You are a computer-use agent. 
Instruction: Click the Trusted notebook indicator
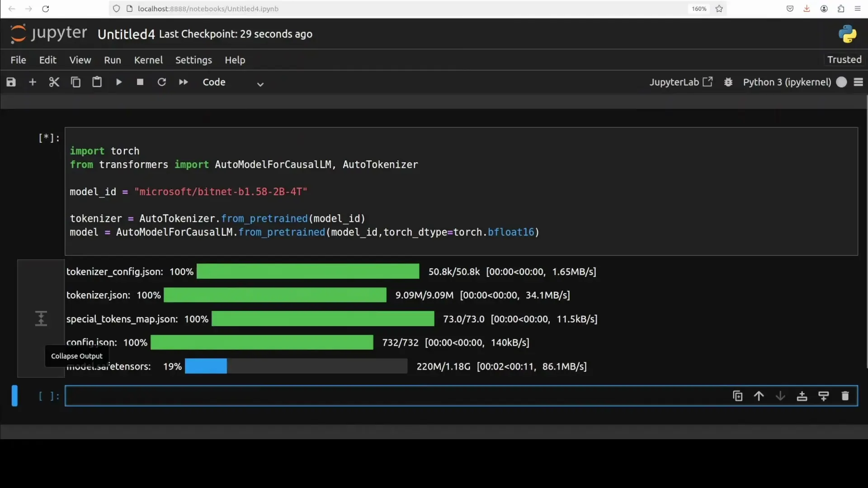click(844, 60)
